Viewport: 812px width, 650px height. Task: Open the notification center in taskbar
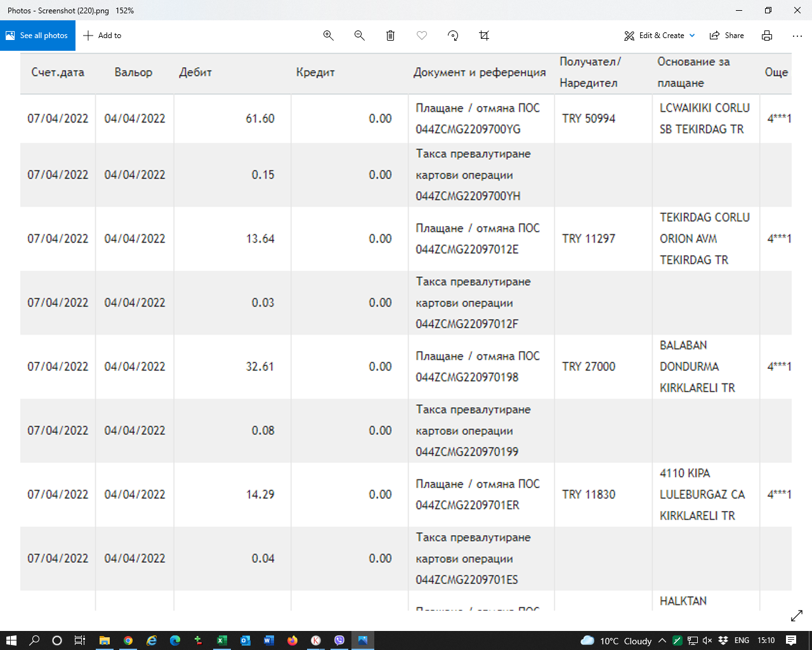click(791, 640)
